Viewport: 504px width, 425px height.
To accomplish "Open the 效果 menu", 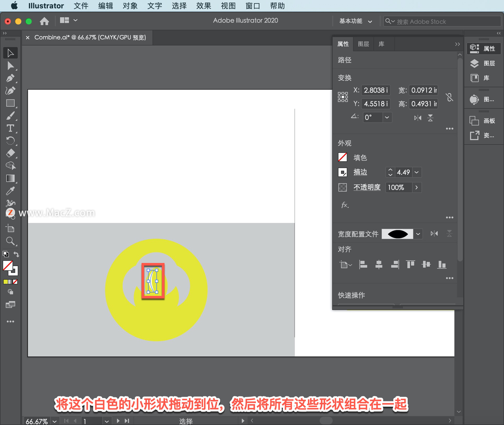I will tap(203, 6).
